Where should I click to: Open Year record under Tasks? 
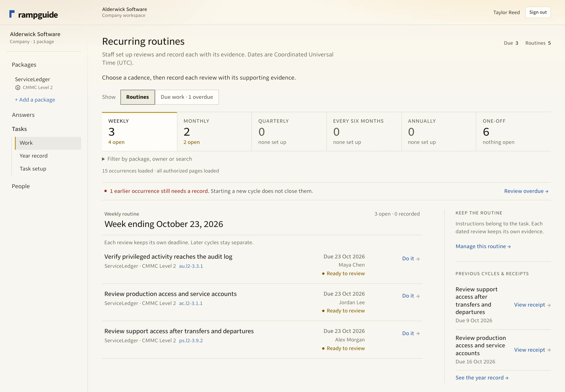click(33, 156)
